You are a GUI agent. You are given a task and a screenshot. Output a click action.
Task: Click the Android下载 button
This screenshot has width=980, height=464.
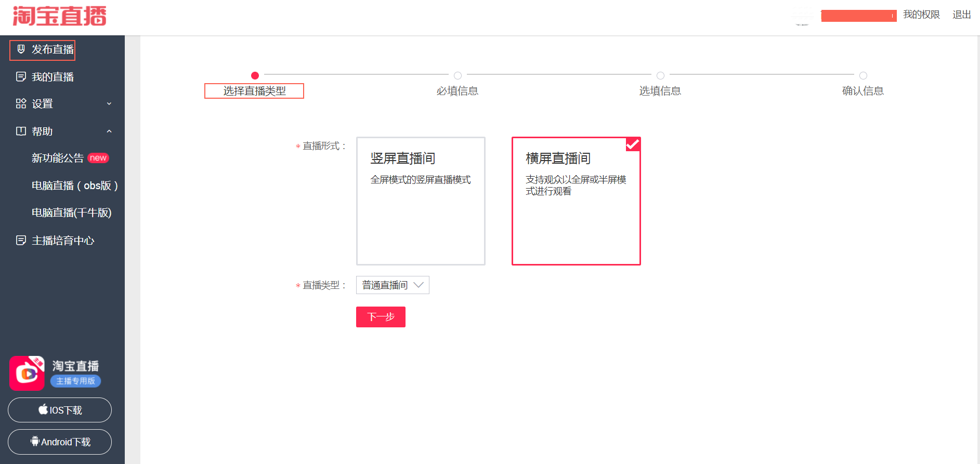[60, 442]
